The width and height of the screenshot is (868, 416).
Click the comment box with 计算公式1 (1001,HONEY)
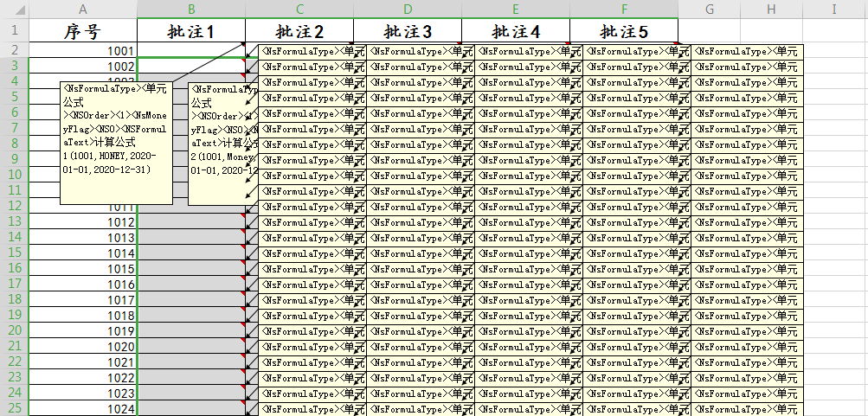click(116, 144)
